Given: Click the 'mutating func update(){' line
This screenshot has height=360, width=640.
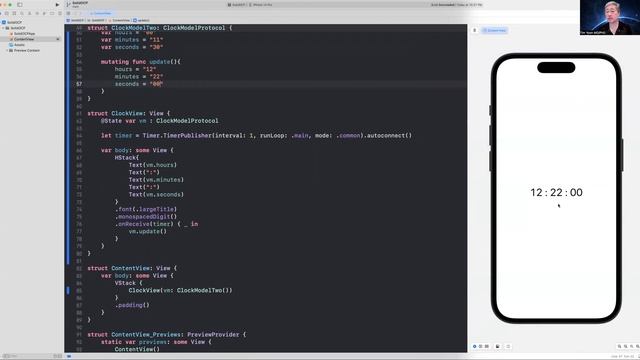Looking at the screenshot, I should pos(140,62).
